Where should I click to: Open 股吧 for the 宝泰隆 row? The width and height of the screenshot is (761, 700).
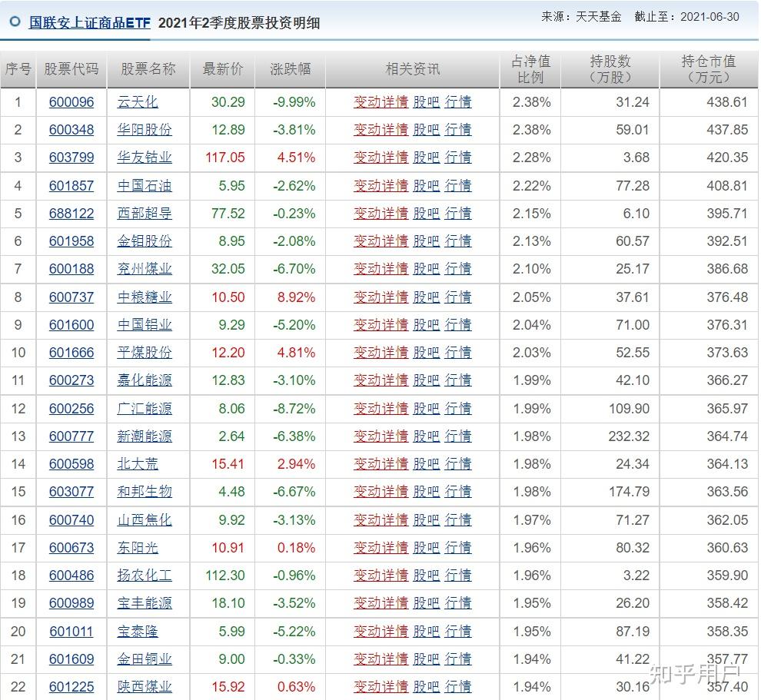click(x=427, y=631)
